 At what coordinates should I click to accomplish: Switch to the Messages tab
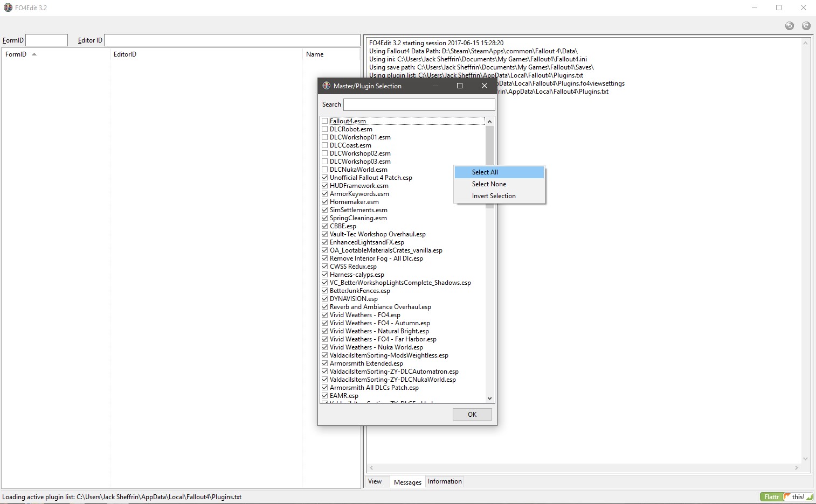pyautogui.click(x=407, y=482)
